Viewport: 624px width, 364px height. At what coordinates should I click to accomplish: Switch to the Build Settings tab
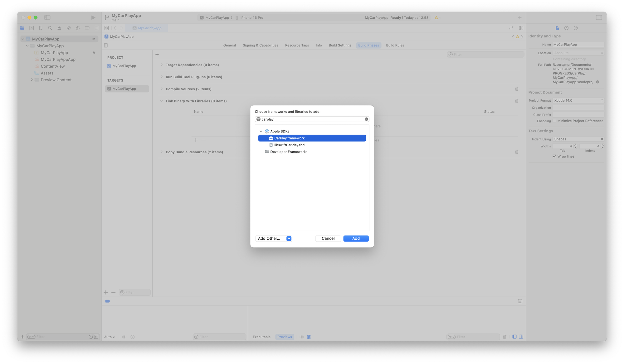coord(340,45)
